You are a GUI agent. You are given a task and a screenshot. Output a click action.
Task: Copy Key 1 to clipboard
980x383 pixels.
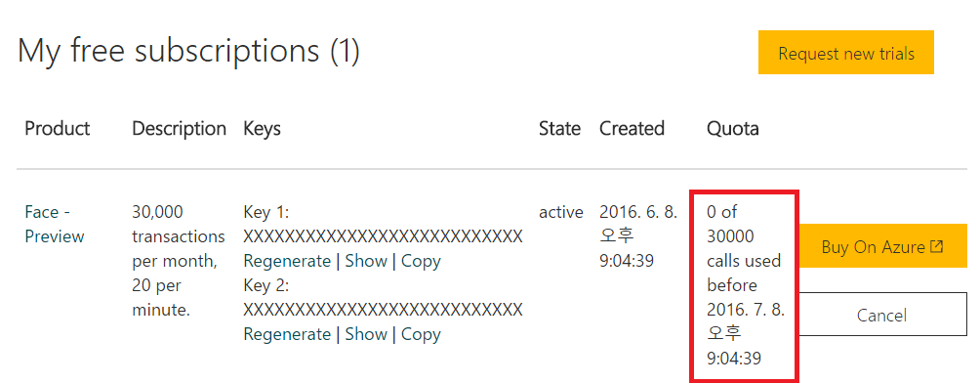(x=421, y=261)
